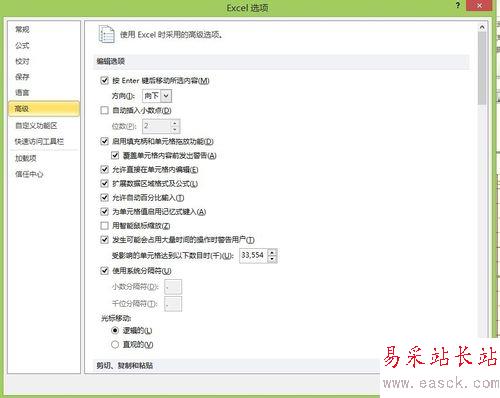Toggle 发生可能会占用大量时间的操作时警告用户 checkbox
Screen dimensions: 500x398
(x=104, y=240)
